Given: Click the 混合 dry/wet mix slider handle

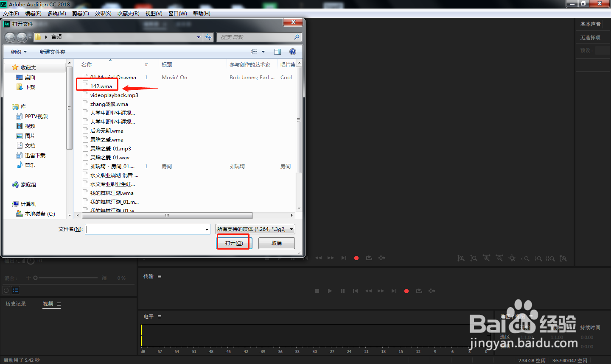Looking at the screenshot, I should 36,278.
